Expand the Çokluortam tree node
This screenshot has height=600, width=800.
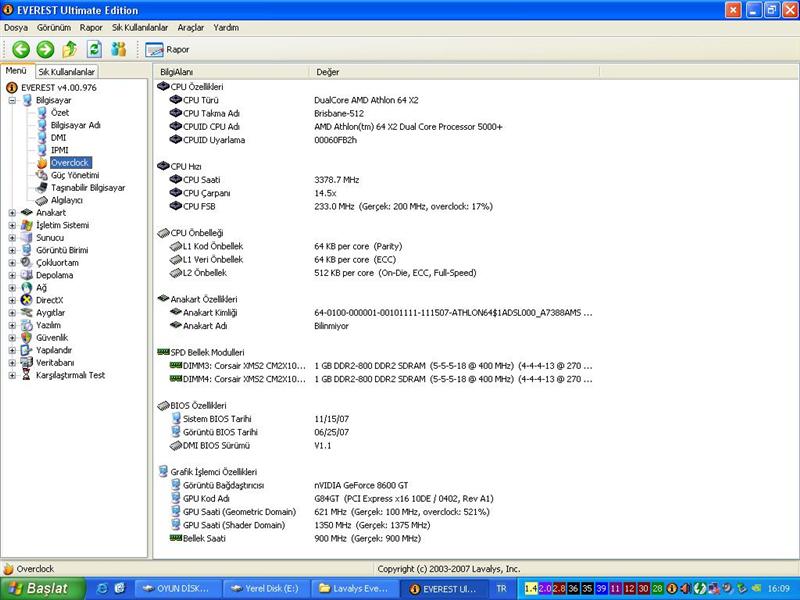[x=12, y=263]
